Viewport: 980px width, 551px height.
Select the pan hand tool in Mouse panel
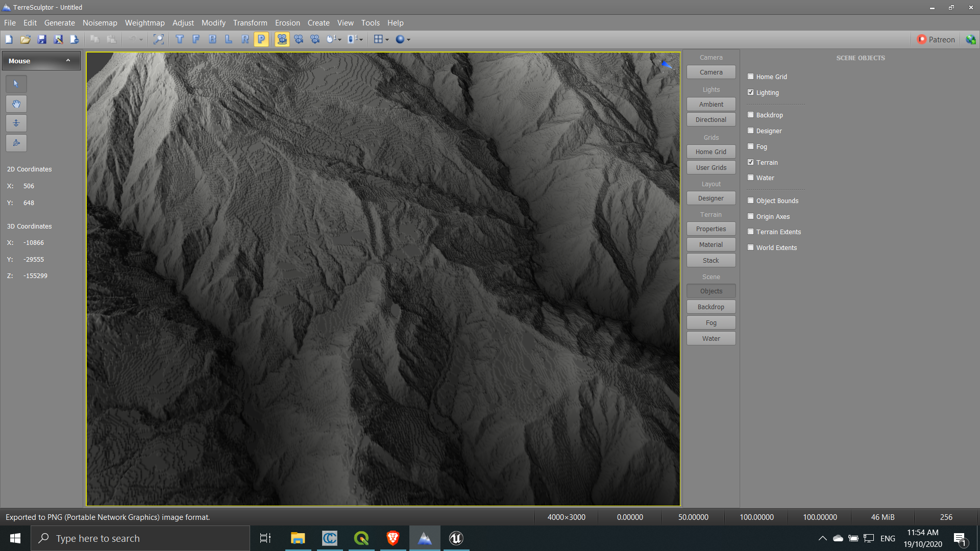16,104
